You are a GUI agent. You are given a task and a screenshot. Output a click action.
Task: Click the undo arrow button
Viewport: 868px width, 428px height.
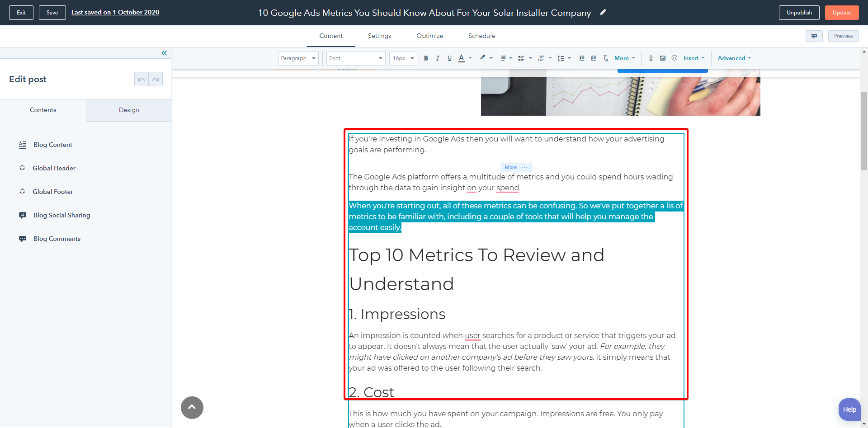pos(142,79)
